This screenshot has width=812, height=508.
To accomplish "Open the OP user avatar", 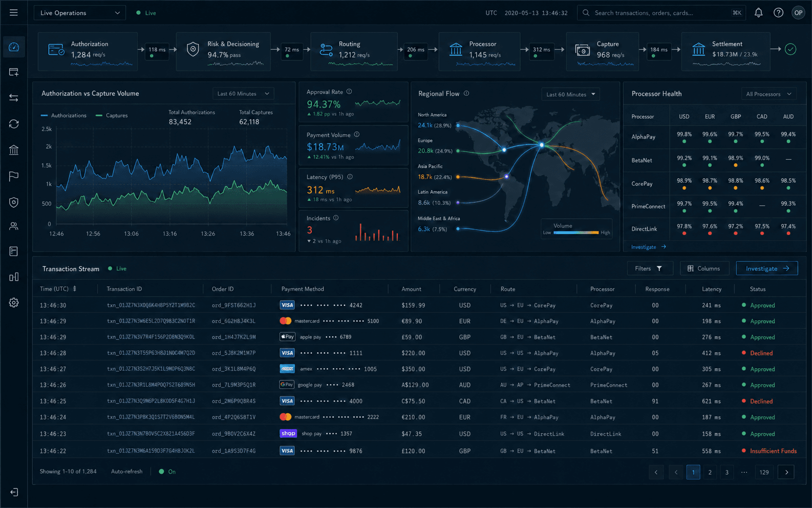I will 798,13.
